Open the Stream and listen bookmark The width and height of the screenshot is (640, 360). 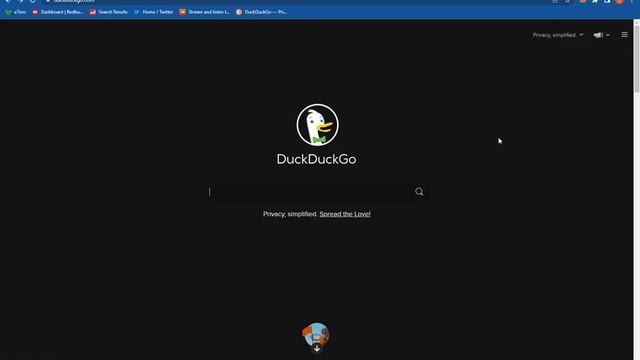(x=204, y=12)
